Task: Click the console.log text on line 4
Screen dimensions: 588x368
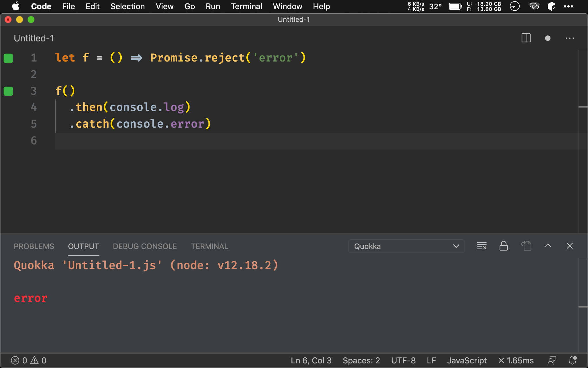Action: pos(147,107)
